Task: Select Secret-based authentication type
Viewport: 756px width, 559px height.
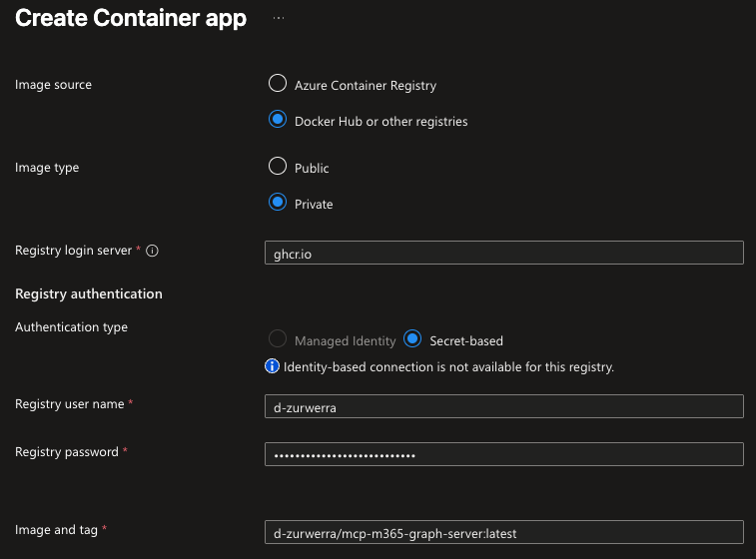Action: click(x=412, y=338)
